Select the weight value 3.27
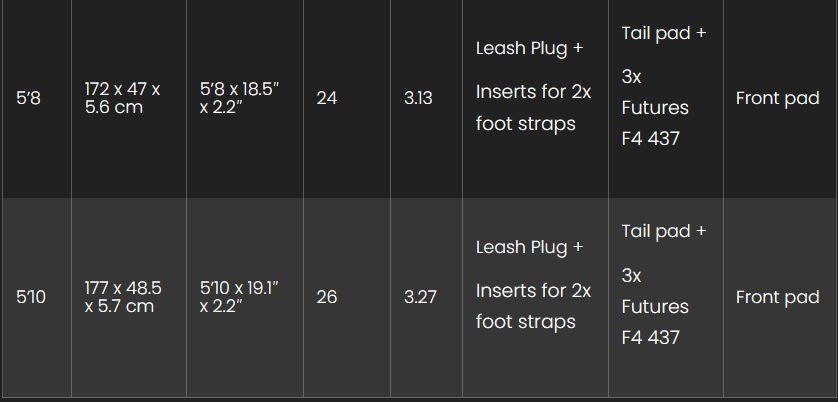The image size is (838, 402). [420, 297]
